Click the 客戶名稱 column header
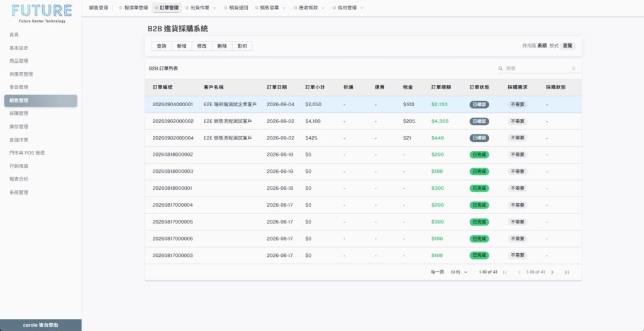 pos(214,87)
